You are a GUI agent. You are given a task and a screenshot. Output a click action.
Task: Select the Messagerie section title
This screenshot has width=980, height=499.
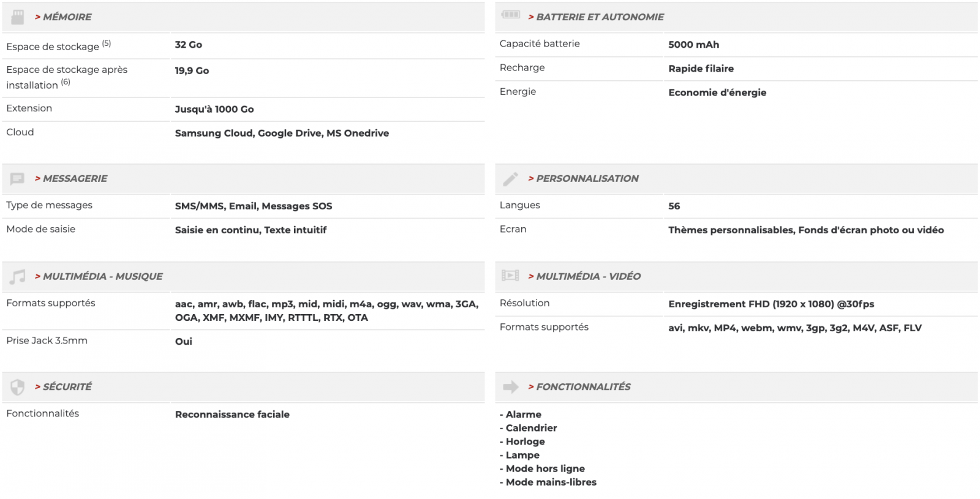point(75,179)
